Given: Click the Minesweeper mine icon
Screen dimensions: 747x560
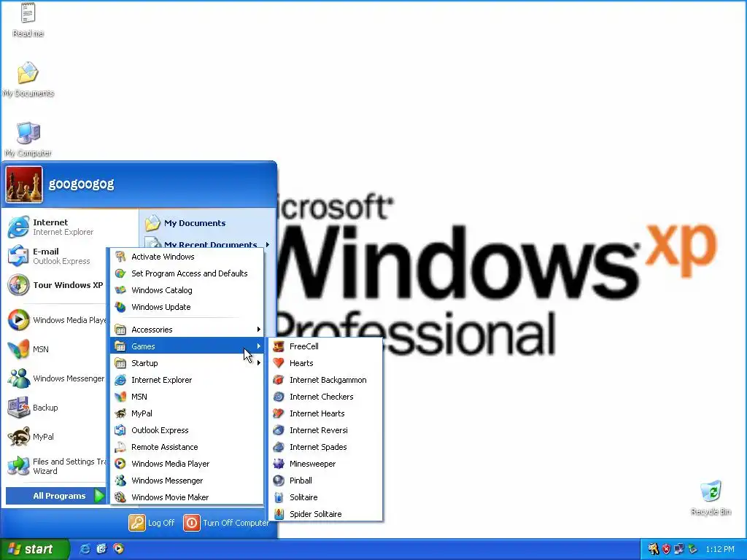Looking at the screenshot, I should click(x=279, y=463).
